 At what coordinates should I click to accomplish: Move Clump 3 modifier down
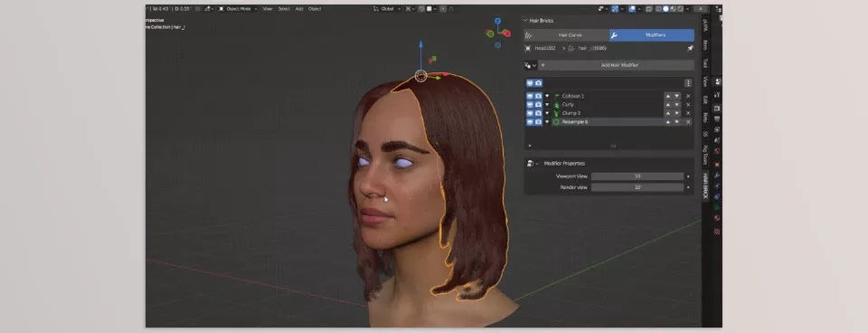click(676, 113)
